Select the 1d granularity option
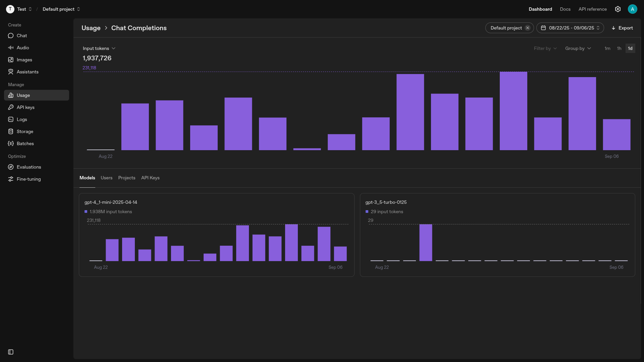Image resolution: width=644 pixels, height=362 pixels. [630, 48]
